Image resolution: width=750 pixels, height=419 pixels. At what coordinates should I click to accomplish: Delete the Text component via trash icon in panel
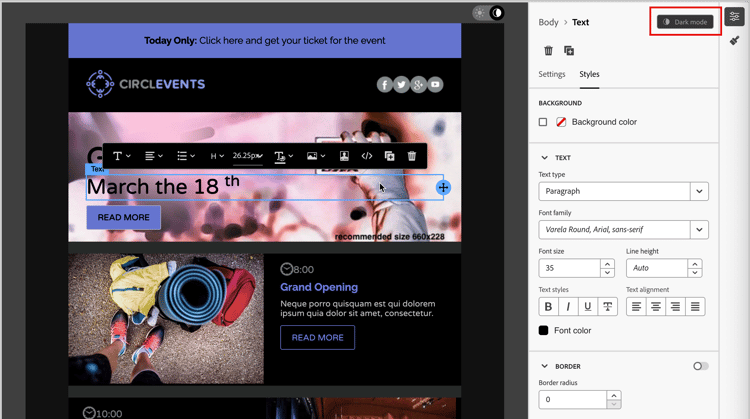point(548,50)
